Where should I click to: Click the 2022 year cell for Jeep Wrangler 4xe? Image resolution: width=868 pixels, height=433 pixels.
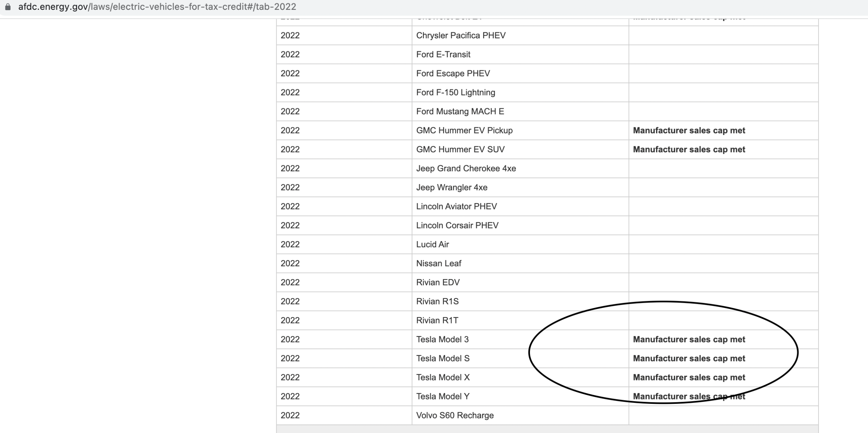344,187
